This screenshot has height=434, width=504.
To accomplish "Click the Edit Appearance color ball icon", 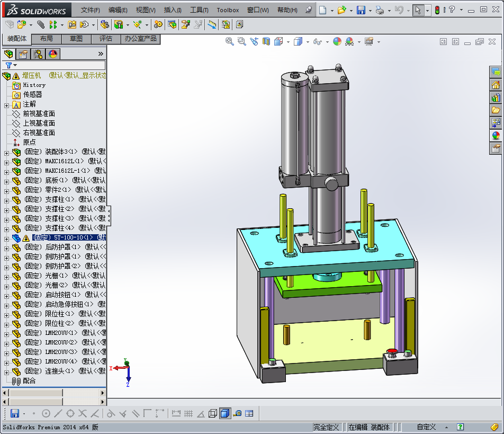I will (337, 41).
